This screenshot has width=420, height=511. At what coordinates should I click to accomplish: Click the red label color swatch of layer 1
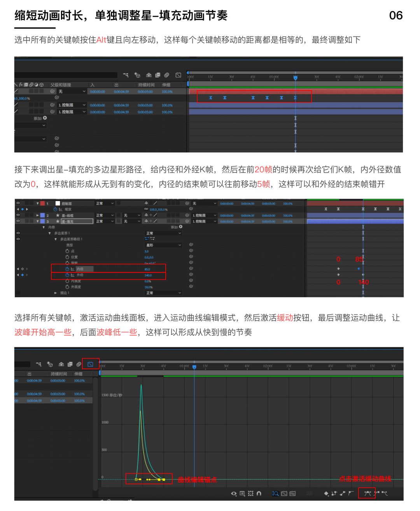point(42,203)
